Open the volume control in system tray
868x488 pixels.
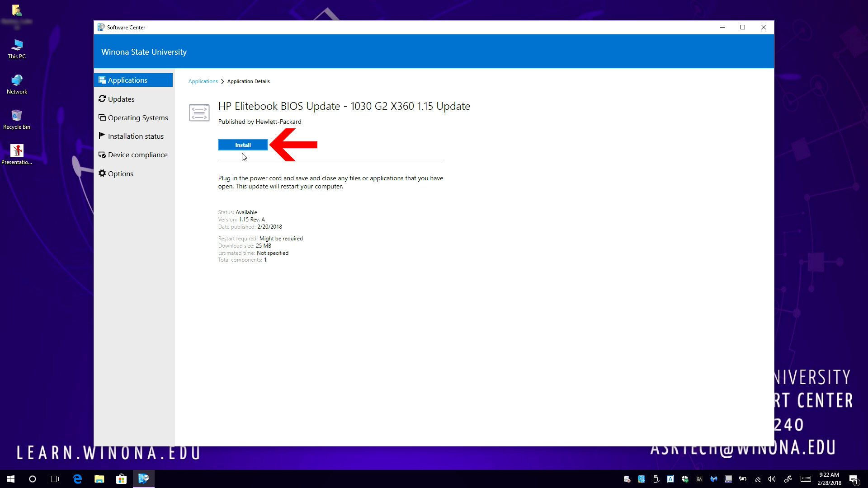[x=772, y=479]
